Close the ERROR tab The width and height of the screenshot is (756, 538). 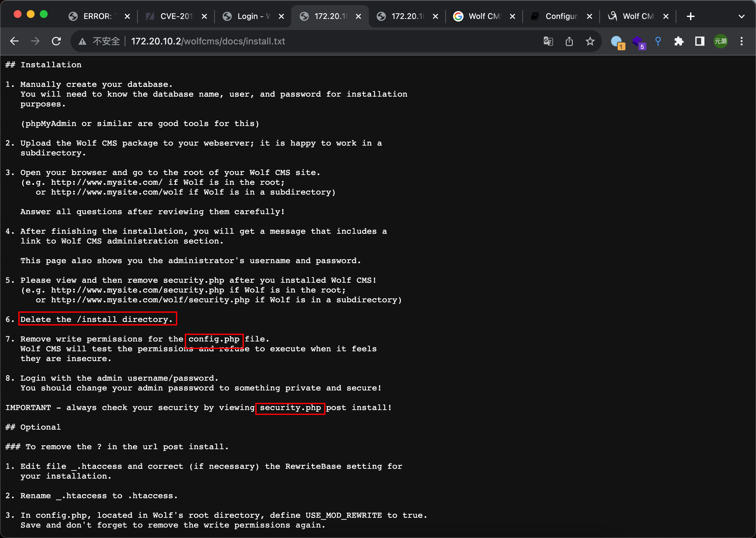(127, 16)
